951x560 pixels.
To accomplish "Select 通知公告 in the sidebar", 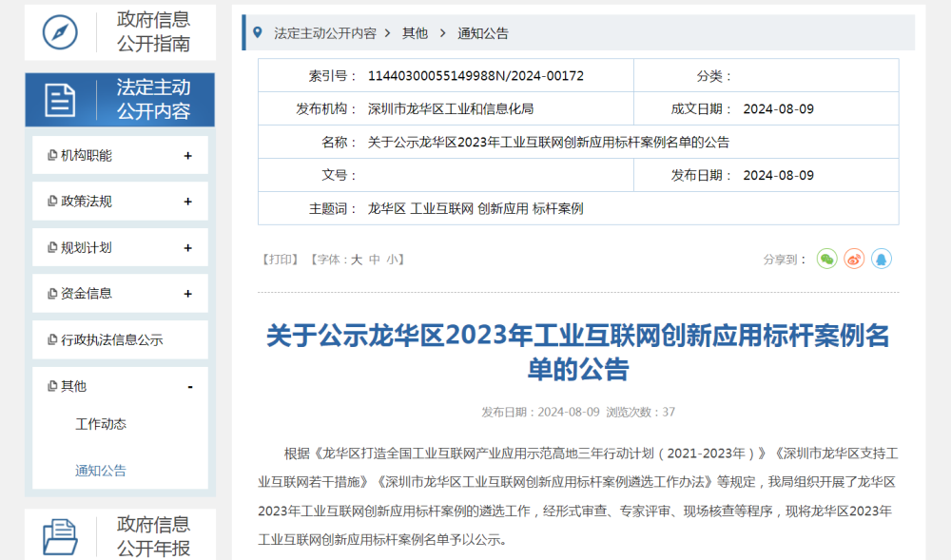I will [x=101, y=471].
